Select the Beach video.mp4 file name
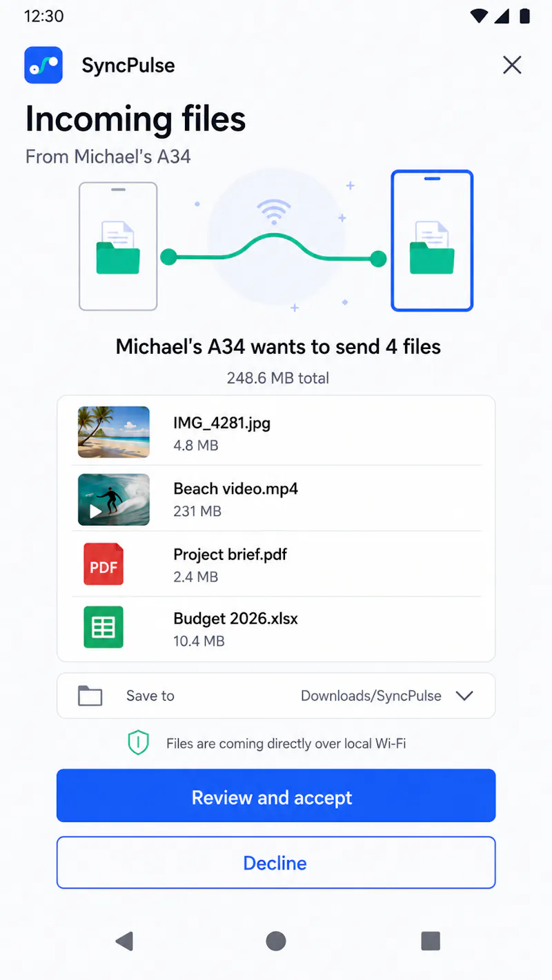The height and width of the screenshot is (980, 552). (x=236, y=489)
